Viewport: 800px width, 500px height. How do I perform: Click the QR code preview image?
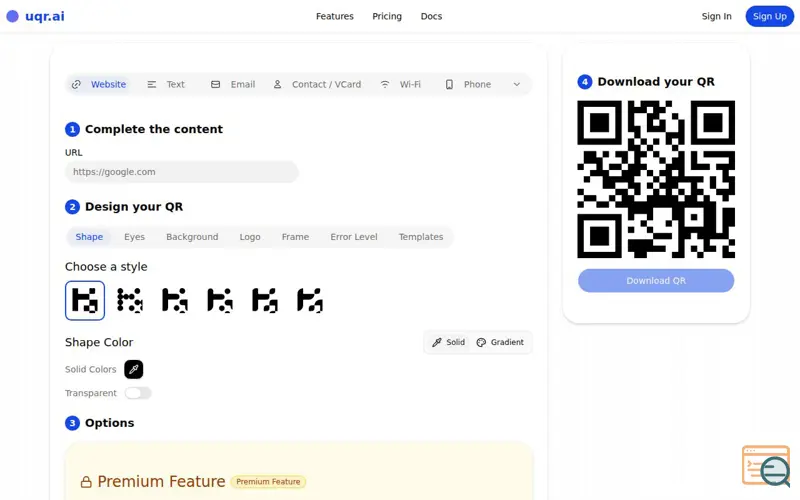tap(656, 179)
